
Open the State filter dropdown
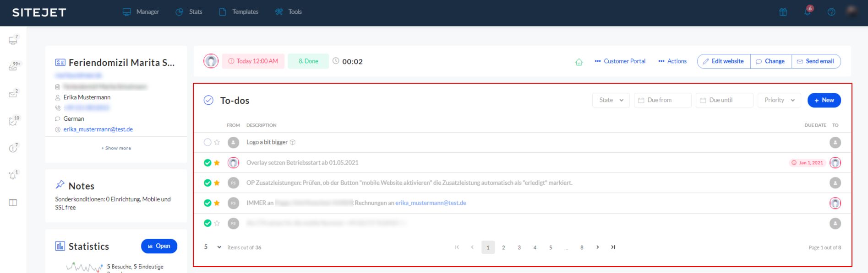(611, 100)
